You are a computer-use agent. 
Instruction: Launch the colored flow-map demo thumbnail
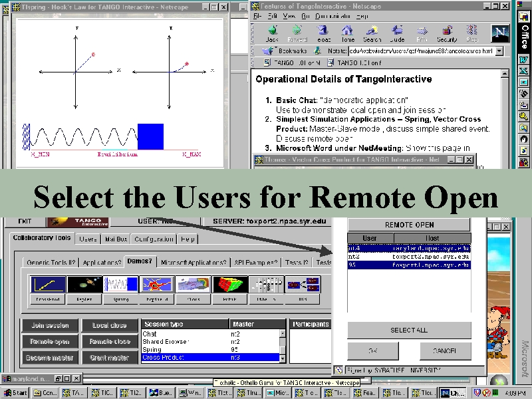pyautogui.click(x=194, y=285)
